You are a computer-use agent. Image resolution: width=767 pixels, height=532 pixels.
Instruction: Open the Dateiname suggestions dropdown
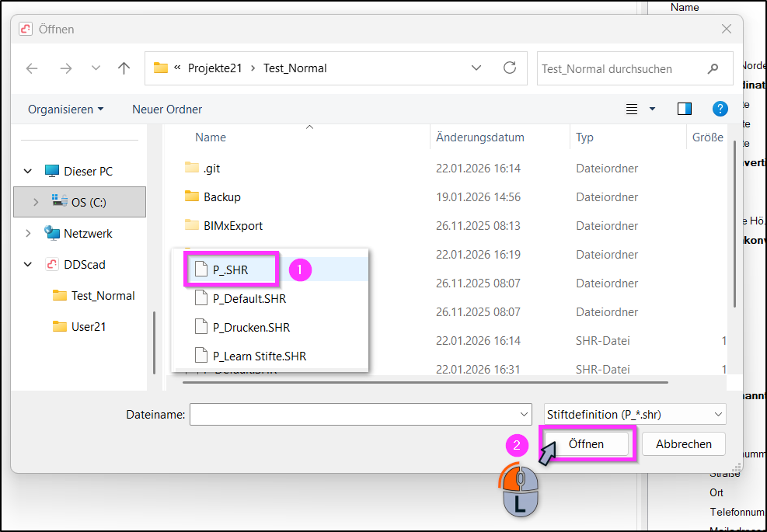pos(525,415)
